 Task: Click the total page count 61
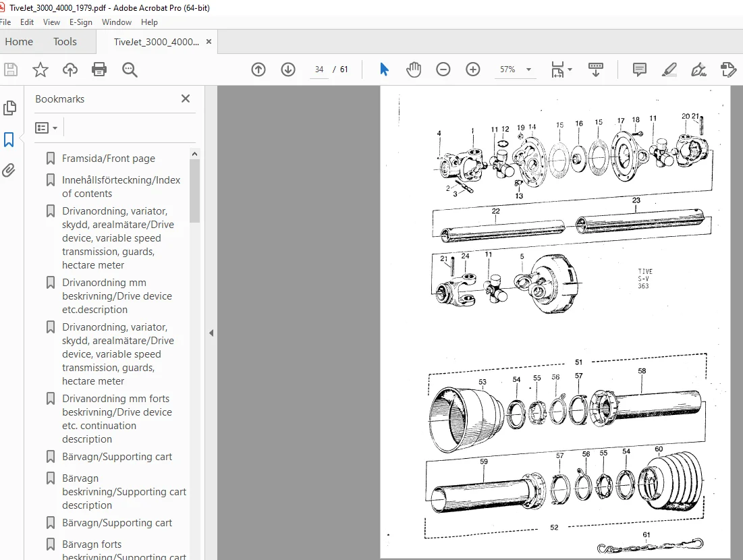344,69
